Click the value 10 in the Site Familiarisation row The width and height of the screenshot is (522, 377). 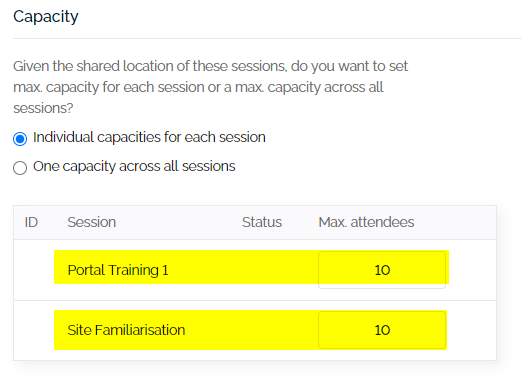382,330
